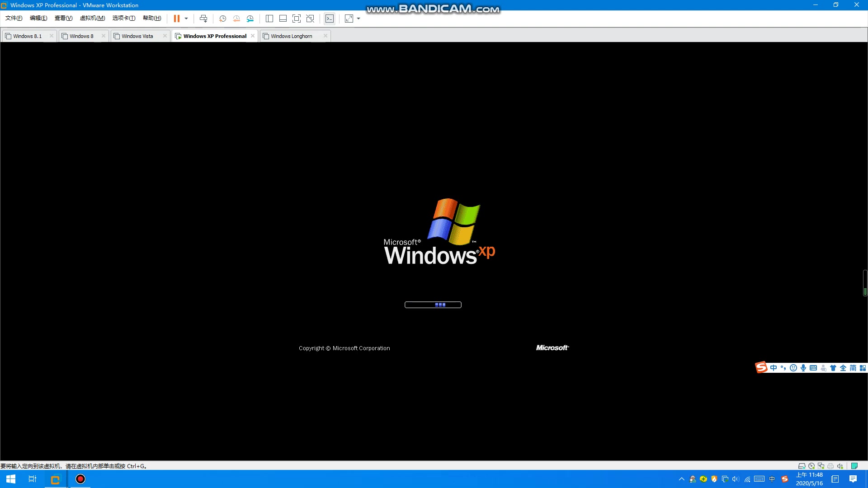
Task: Toggle full/half width characters on Sogou bar
Action: [843, 368]
